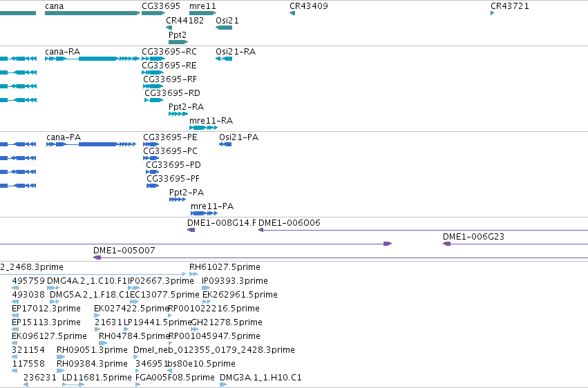Select the DME1-006G23 clone arrow
Screen dimensions: 588x388
pos(446,244)
